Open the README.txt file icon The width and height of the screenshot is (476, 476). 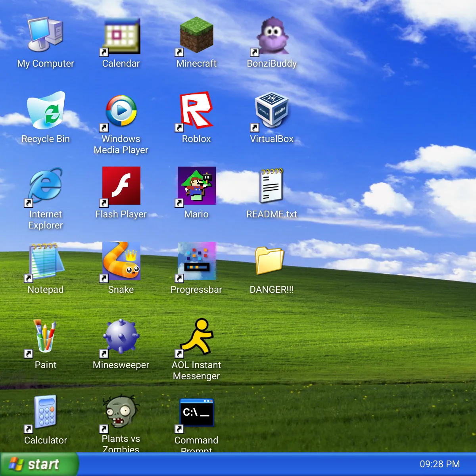pyautogui.click(x=272, y=186)
